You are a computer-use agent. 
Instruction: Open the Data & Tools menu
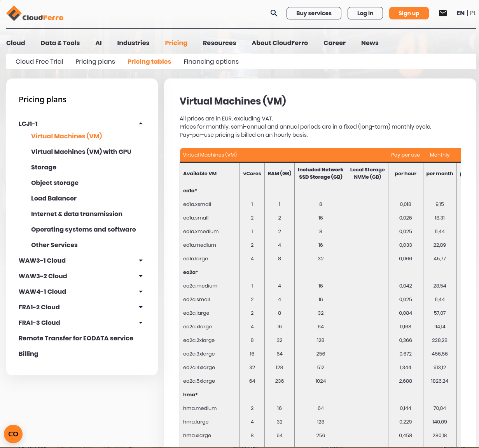pyautogui.click(x=60, y=43)
